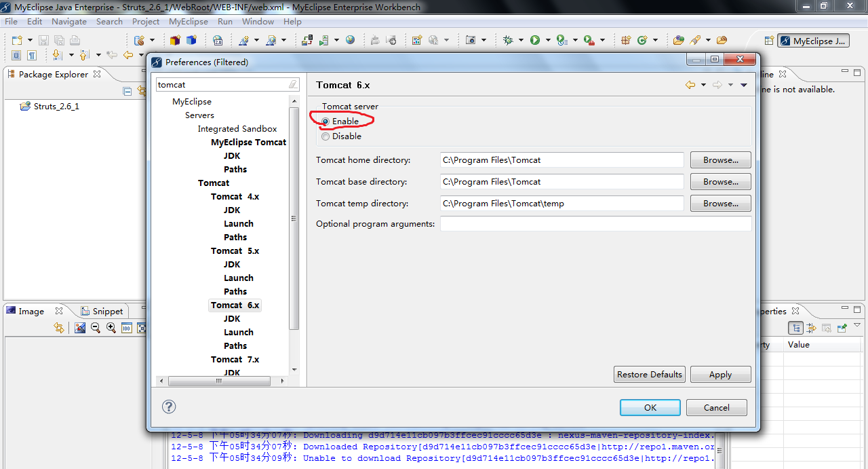Image resolution: width=868 pixels, height=469 pixels.
Task: Click the Capture screenshot camera icon
Action: click(471, 40)
